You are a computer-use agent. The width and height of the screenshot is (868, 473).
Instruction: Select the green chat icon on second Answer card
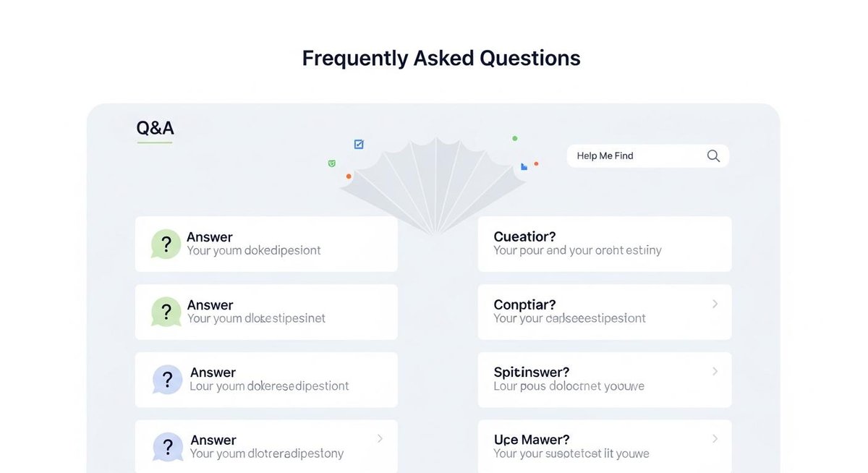click(166, 312)
